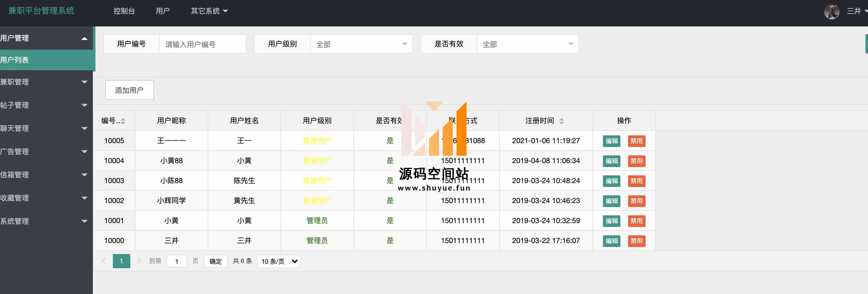Click the 2021-01-06 11:19:27 registration time
This screenshot has height=294, width=868.
pos(546,141)
